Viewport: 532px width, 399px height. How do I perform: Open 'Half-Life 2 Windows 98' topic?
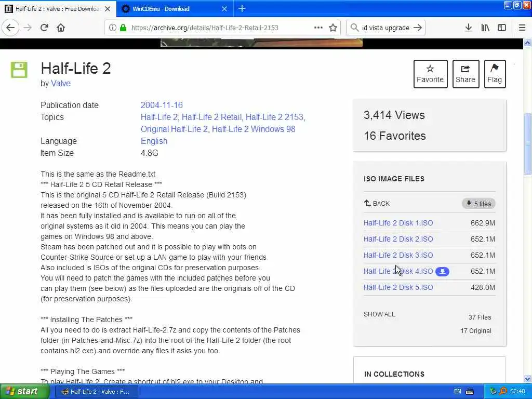254,129
